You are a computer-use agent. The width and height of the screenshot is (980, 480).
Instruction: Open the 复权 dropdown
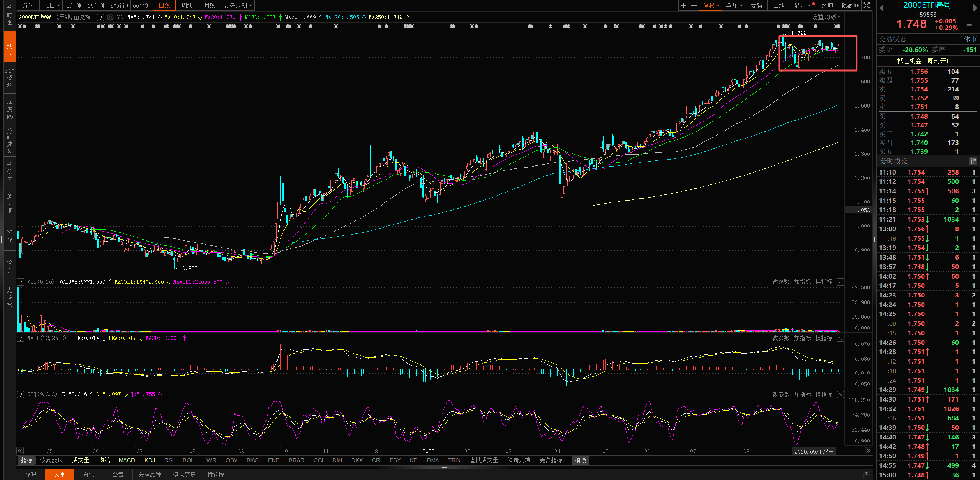(x=711, y=5)
